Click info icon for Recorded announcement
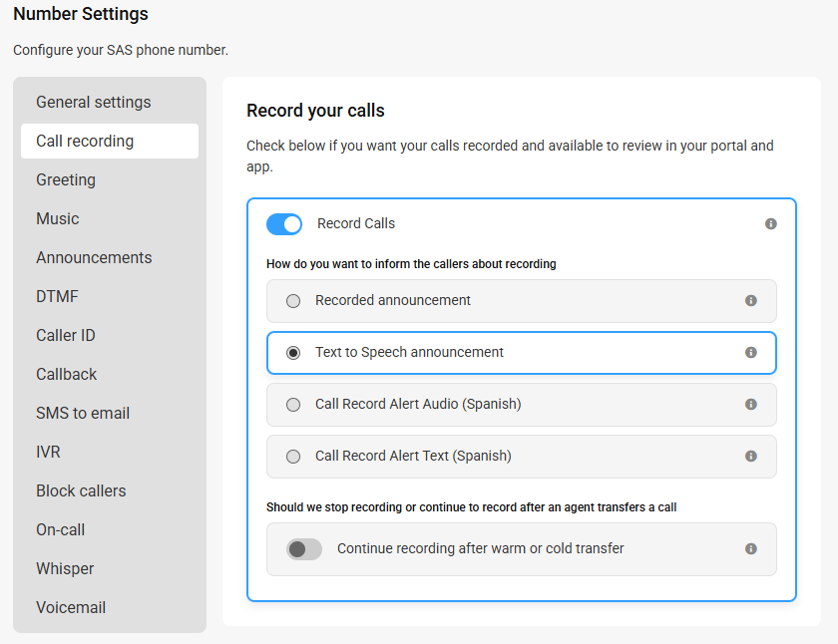Screen dimensions: 838x644 [751, 301]
